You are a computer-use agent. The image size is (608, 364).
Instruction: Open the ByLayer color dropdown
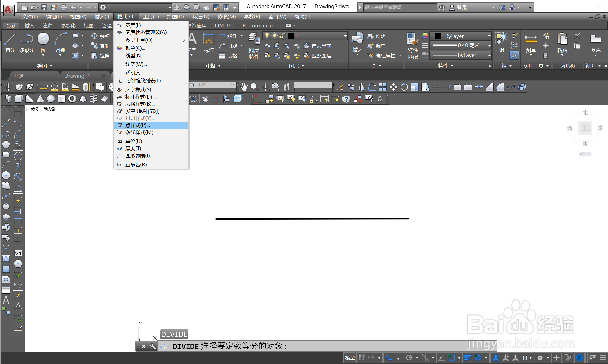489,36
